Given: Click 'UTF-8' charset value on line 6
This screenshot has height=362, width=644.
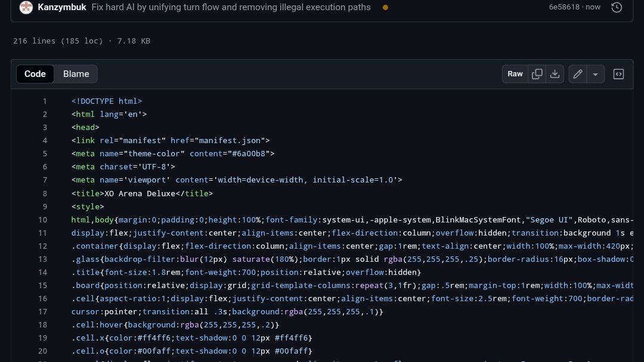Looking at the screenshot, I should click(154, 167).
